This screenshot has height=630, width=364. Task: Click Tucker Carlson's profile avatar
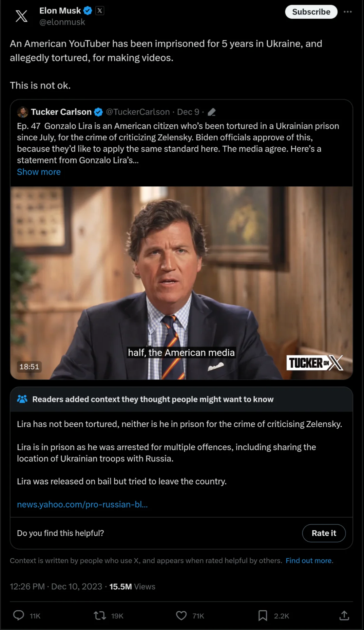(23, 112)
